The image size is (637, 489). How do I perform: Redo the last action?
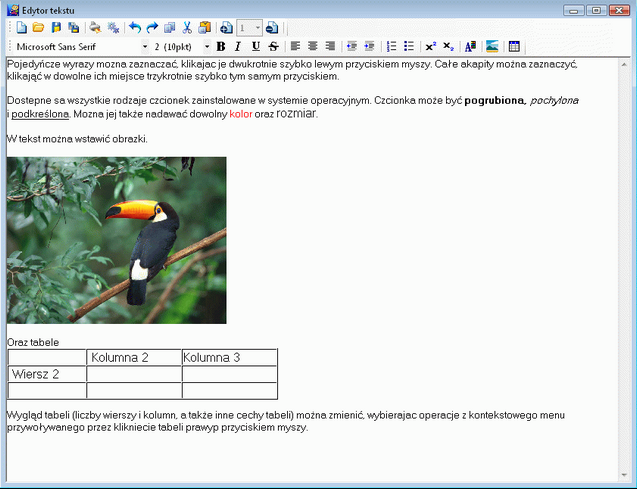[x=152, y=28]
